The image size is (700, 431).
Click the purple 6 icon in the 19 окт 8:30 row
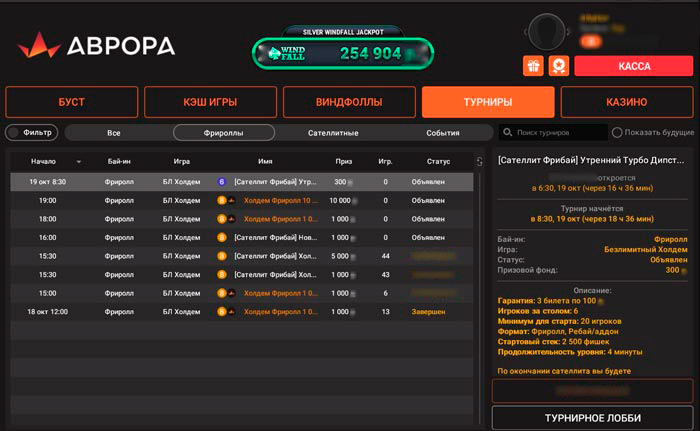coord(221,182)
